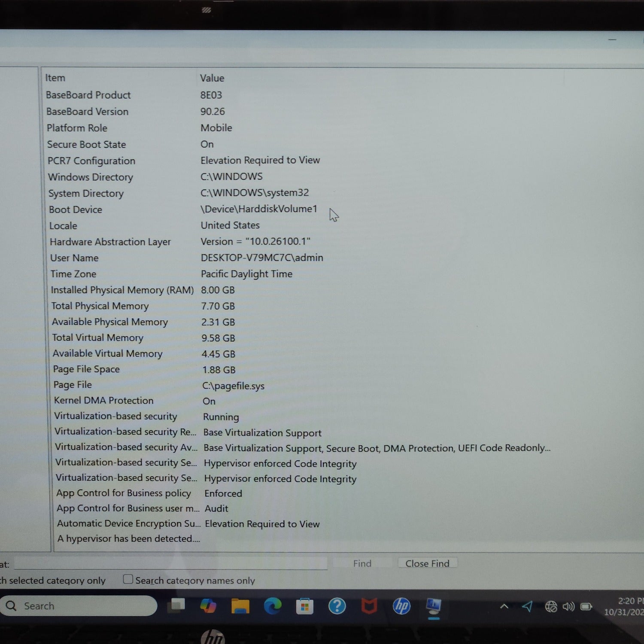Viewport: 644px width, 644px height.
Task: Click the System Information taskbar icon
Action: click(x=434, y=606)
